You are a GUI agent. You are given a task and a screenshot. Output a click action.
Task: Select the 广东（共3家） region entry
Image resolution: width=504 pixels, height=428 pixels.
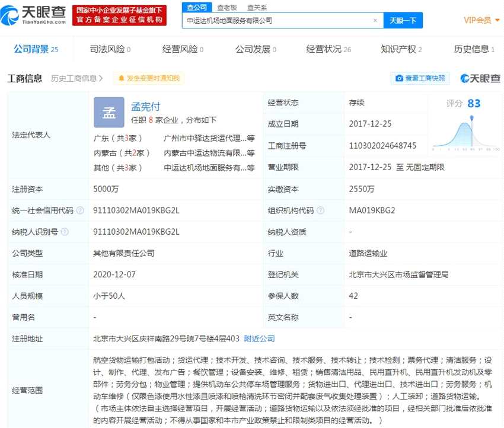(x=117, y=138)
